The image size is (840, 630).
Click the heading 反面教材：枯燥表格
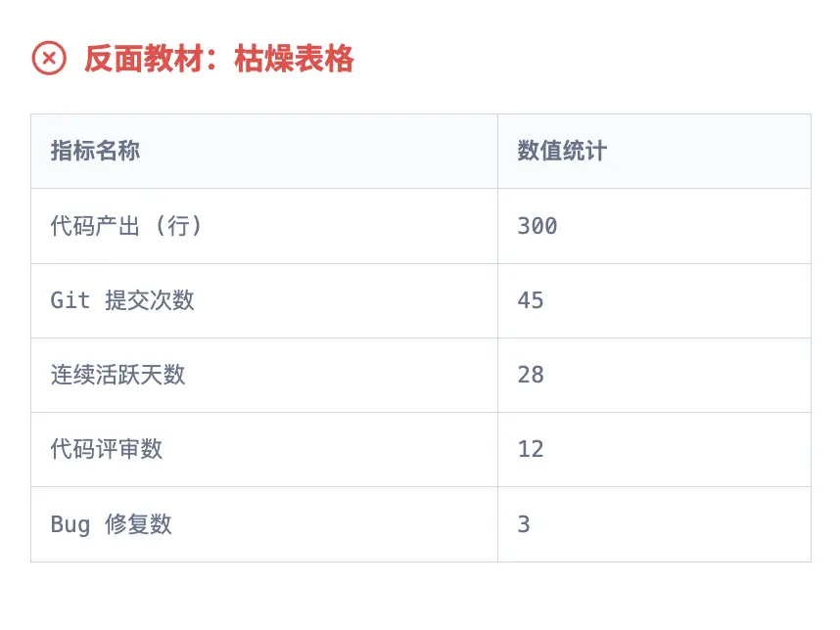point(218,60)
